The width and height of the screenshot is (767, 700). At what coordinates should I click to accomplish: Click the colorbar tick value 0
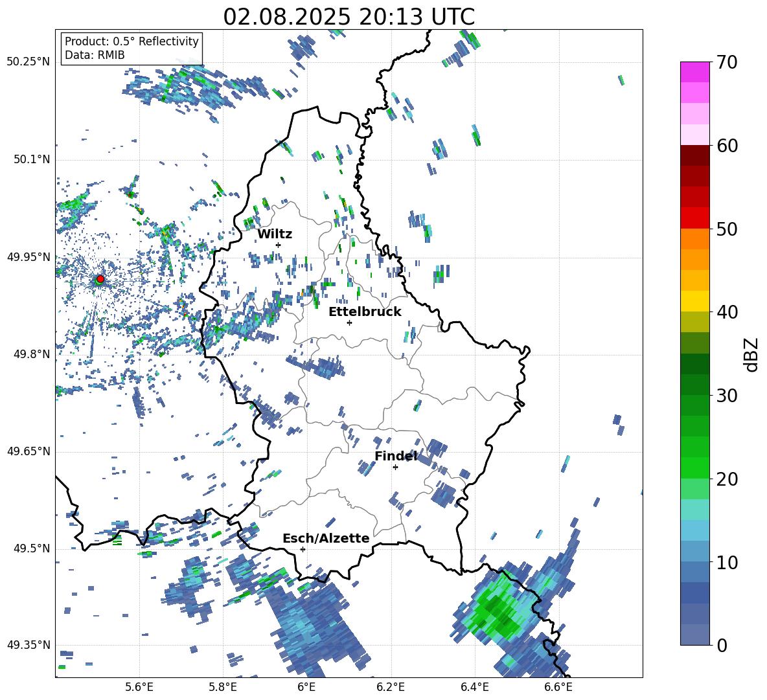[722, 646]
